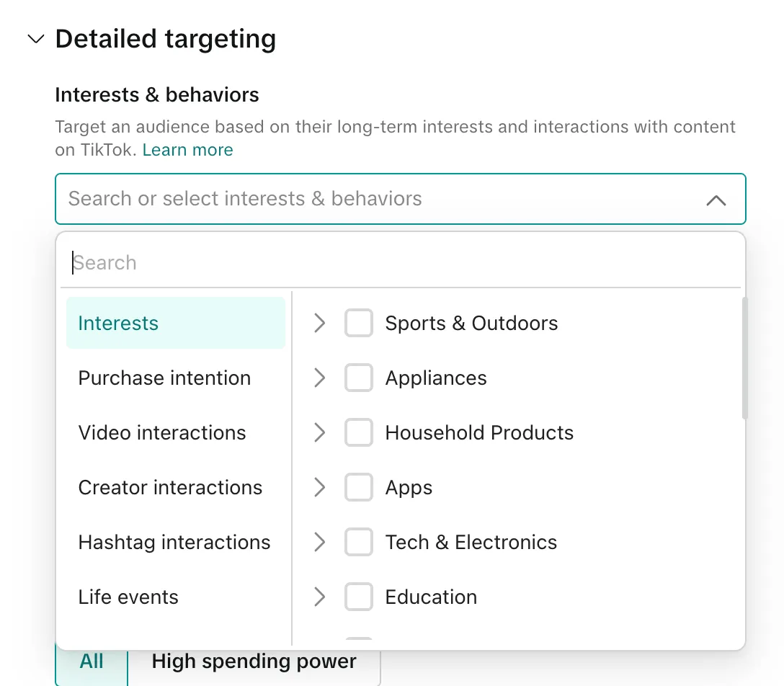Select the All spending tab

point(92,661)
